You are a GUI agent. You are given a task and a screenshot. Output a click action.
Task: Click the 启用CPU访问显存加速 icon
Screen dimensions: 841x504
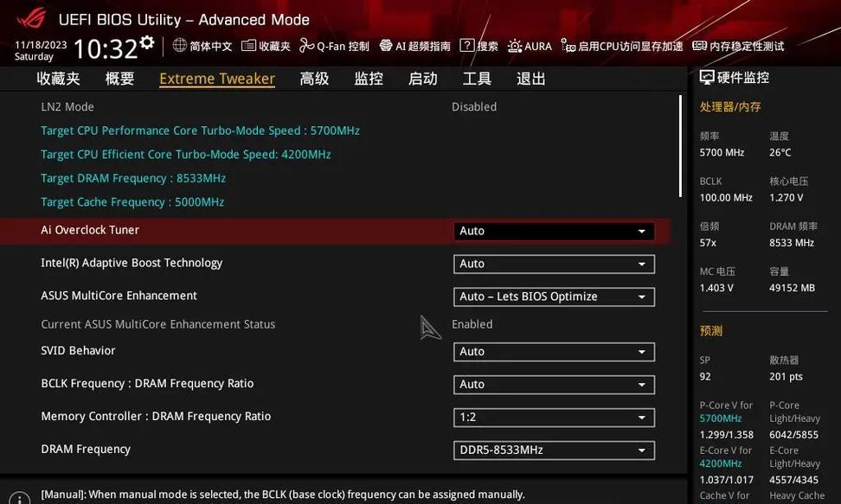[568, 46]
